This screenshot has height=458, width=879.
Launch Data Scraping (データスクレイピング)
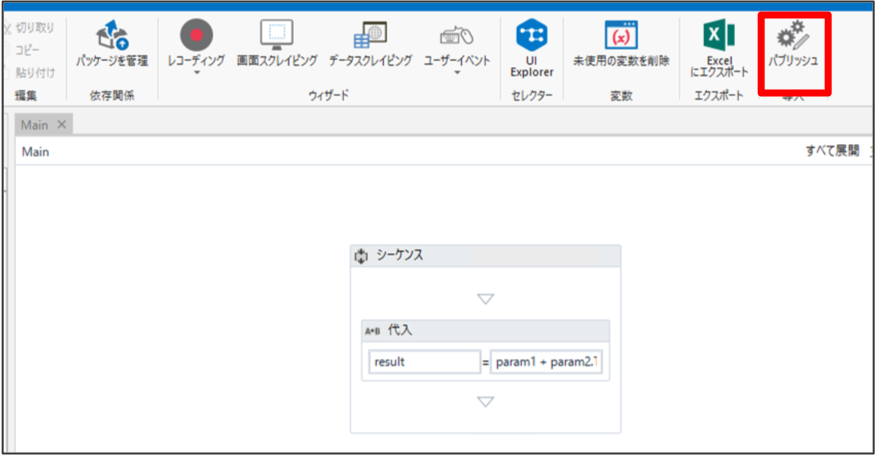pyautogui.click(x=370, y=44)
